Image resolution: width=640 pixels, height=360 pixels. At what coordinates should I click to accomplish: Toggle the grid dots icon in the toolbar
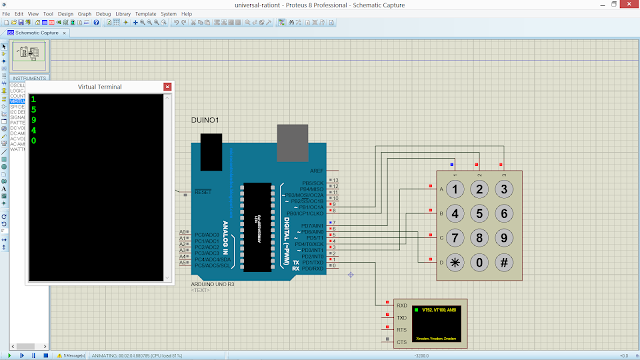point(117,22)
